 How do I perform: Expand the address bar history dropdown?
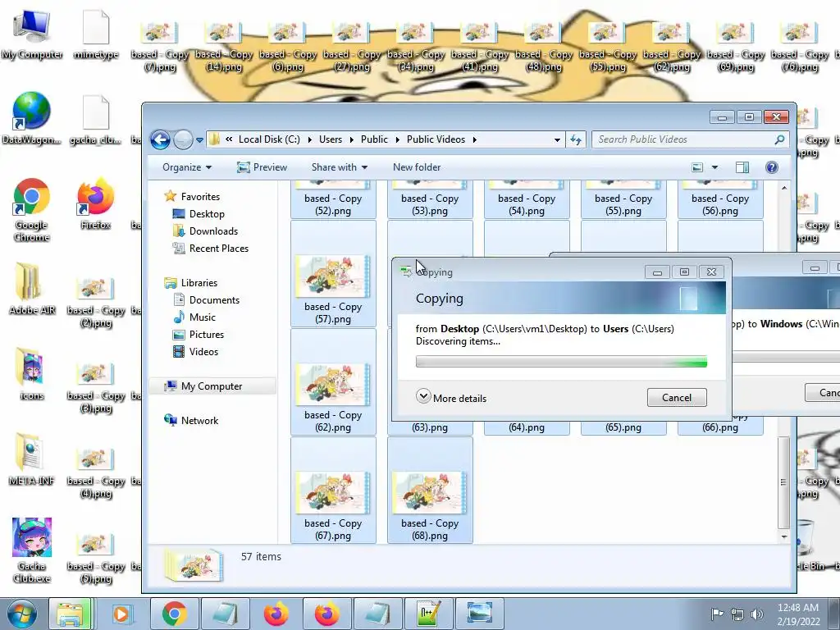click(557, 139)
